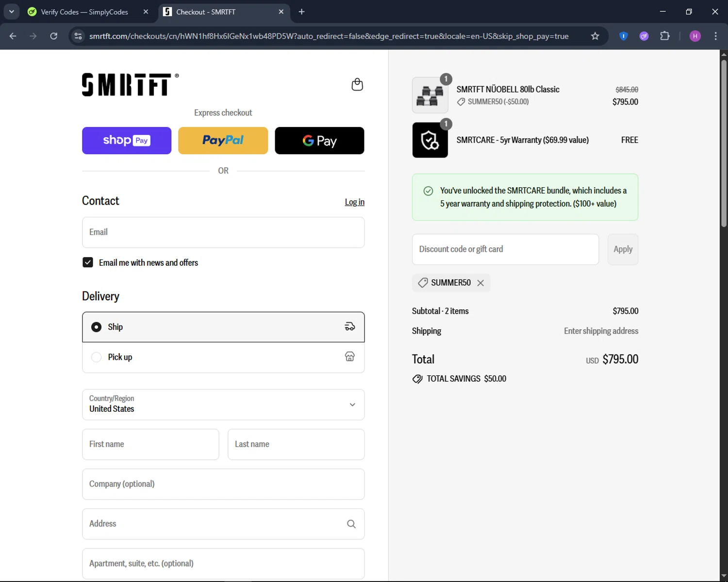Click the NÜOBELL 80lb Classic product thumbnail
This screenshot has width=728, height=582.
click(x=430, y=95)
